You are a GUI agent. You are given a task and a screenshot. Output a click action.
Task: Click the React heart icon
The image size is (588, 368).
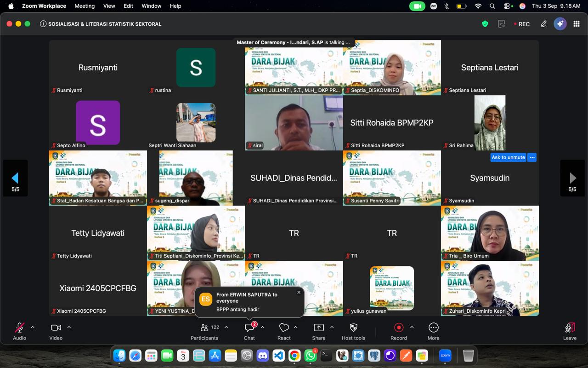tap(284, 328)
